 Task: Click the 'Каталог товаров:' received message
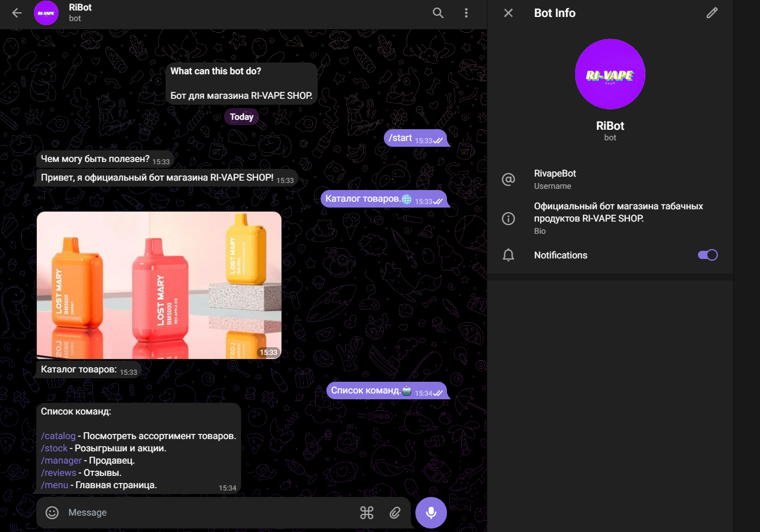pos(89,370)
